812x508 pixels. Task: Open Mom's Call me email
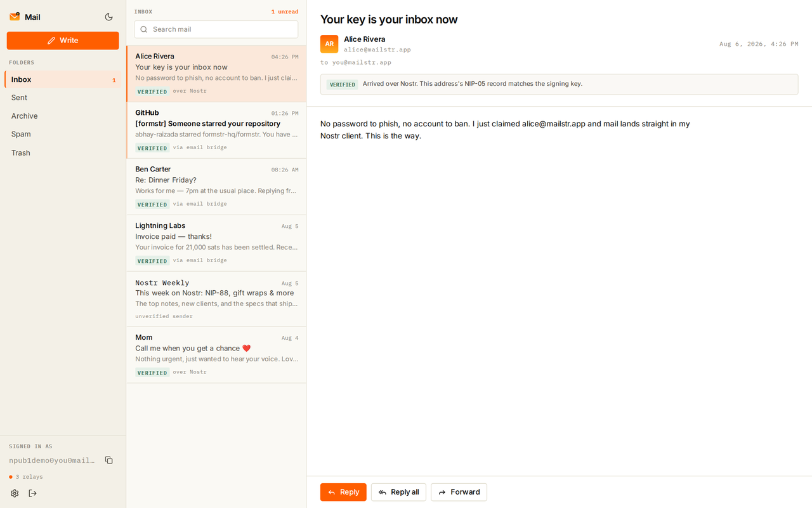coord(216,355)
